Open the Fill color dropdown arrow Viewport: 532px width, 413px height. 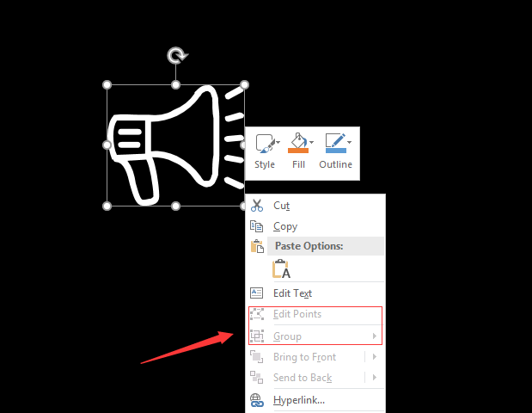tap(311, 142)
